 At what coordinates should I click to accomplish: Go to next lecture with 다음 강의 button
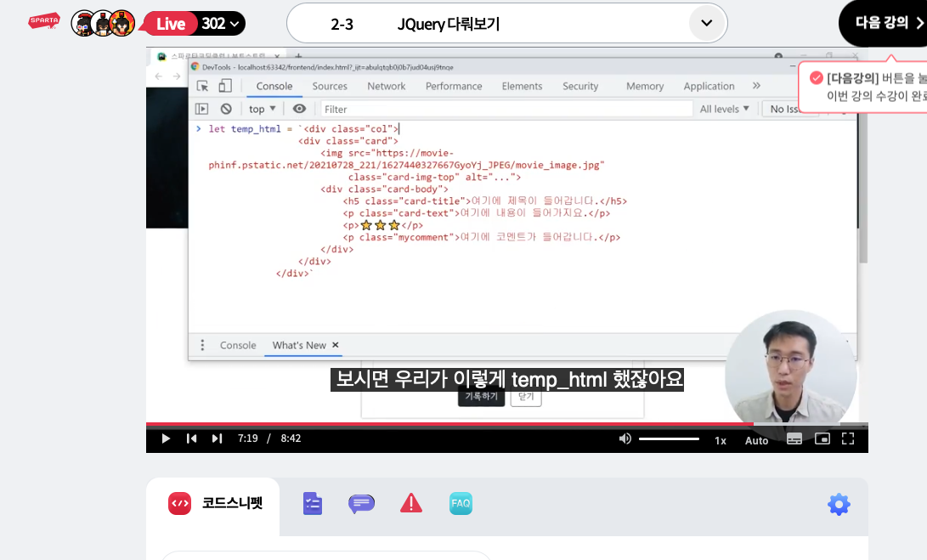[x=885, y=22]
